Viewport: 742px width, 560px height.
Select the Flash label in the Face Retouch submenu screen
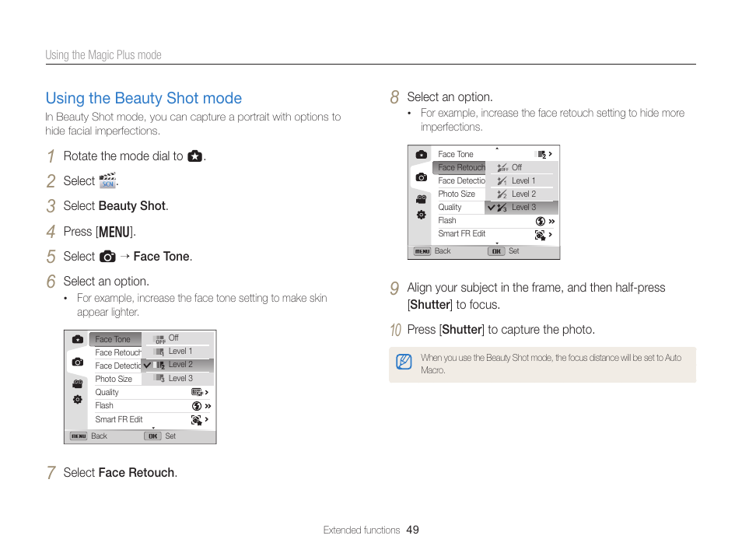[x=447, y=221]
